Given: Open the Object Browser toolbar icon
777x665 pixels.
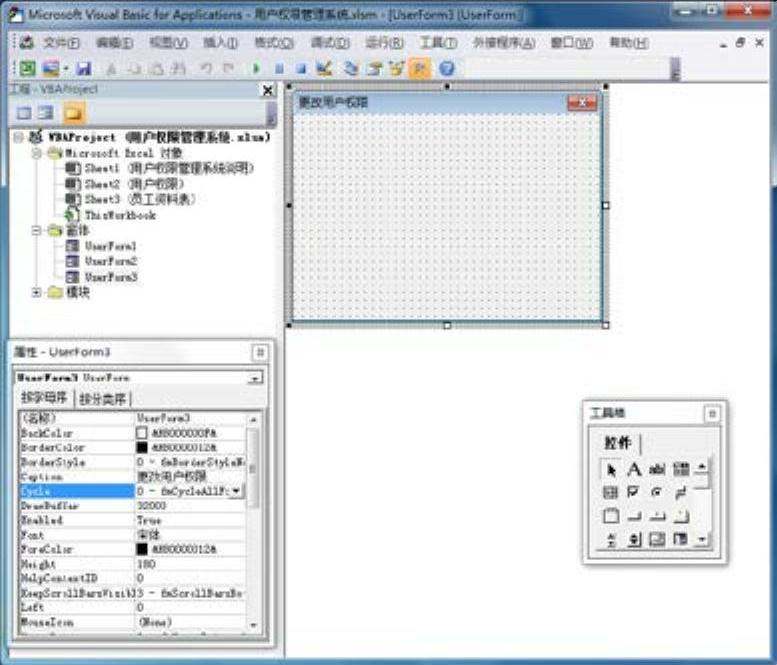Looking at the screenshot, I should pyautogui.click(x=396, y=68).
